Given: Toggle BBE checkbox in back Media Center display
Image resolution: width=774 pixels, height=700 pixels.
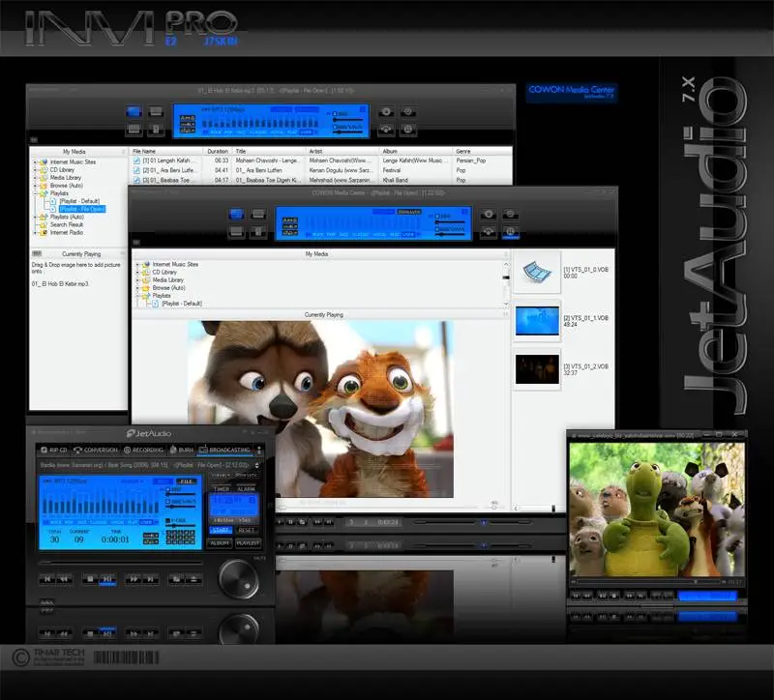Looking at the screenshot, I should point(335,114).
